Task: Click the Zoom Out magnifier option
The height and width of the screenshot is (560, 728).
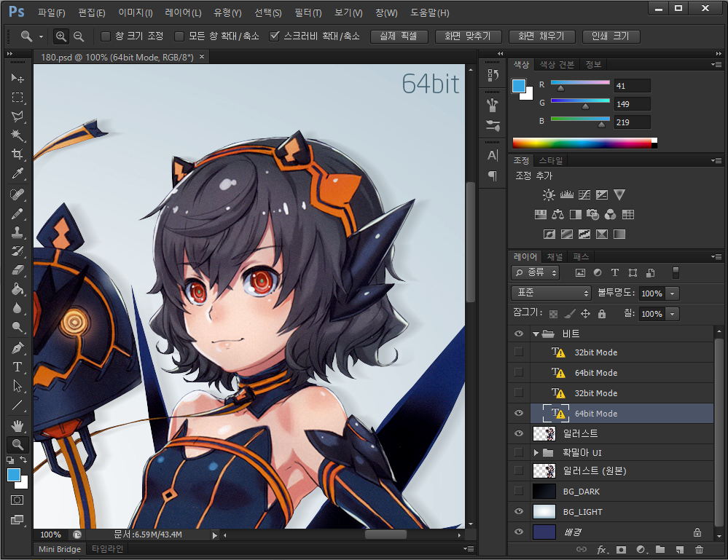Action: pos(79,36)
